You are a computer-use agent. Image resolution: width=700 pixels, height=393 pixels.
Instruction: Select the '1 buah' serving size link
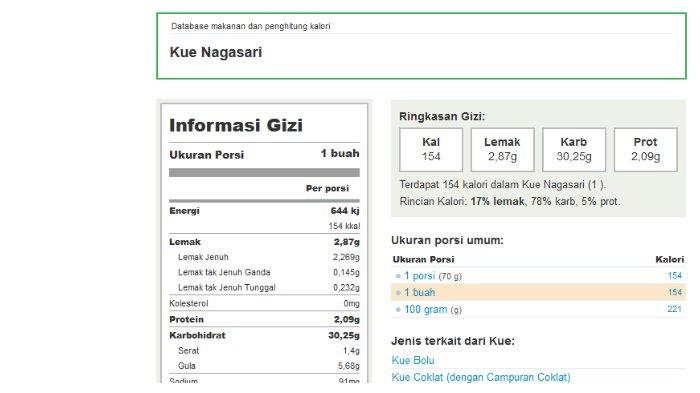coord(419,293)
